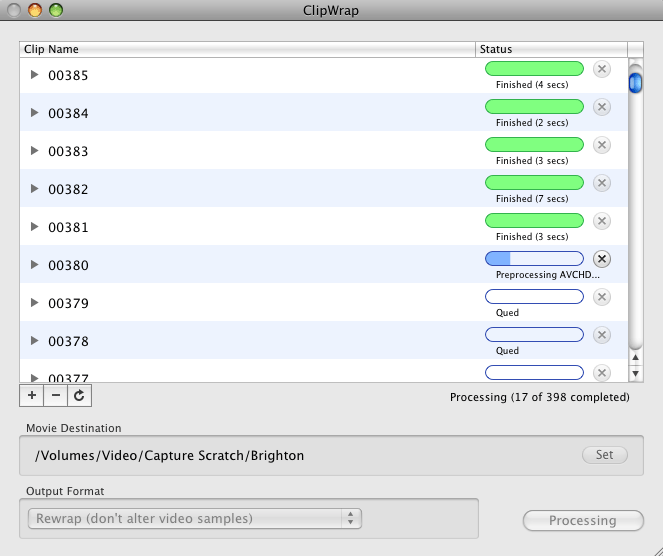This screenshot has width=663, height=556.
Task: Open disclosure triangle for clip 00381
Action: (34, 227)
